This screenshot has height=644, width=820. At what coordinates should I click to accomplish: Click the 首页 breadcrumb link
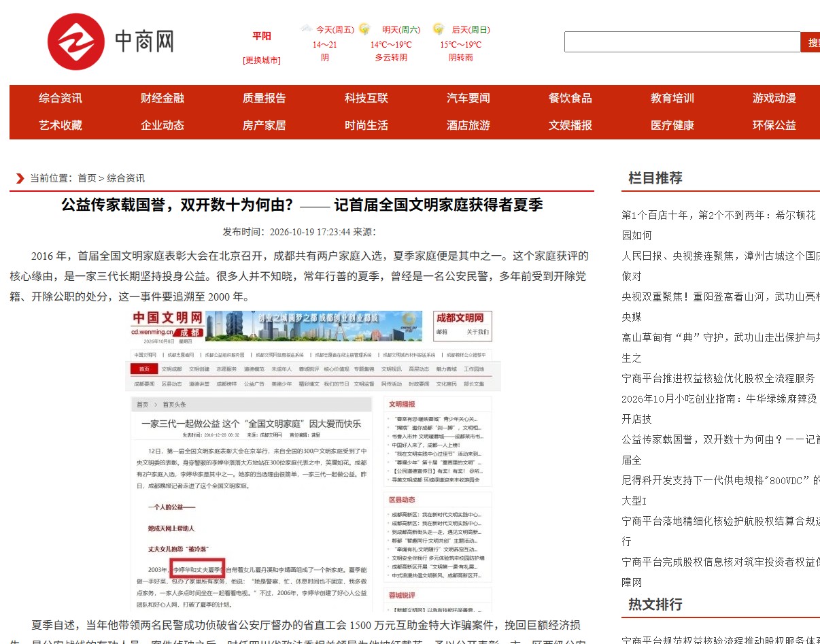click(87, 178)
